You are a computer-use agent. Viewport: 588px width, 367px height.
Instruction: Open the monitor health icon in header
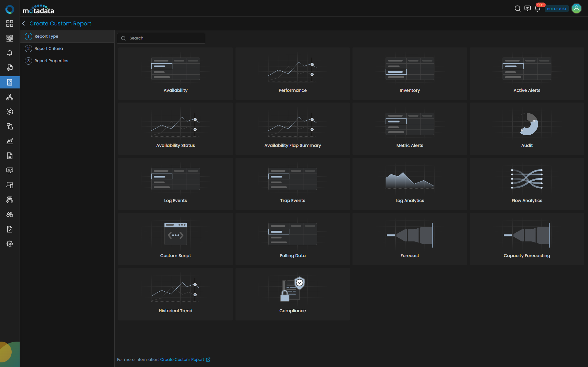pyautogui.click(x=527, y=9)
